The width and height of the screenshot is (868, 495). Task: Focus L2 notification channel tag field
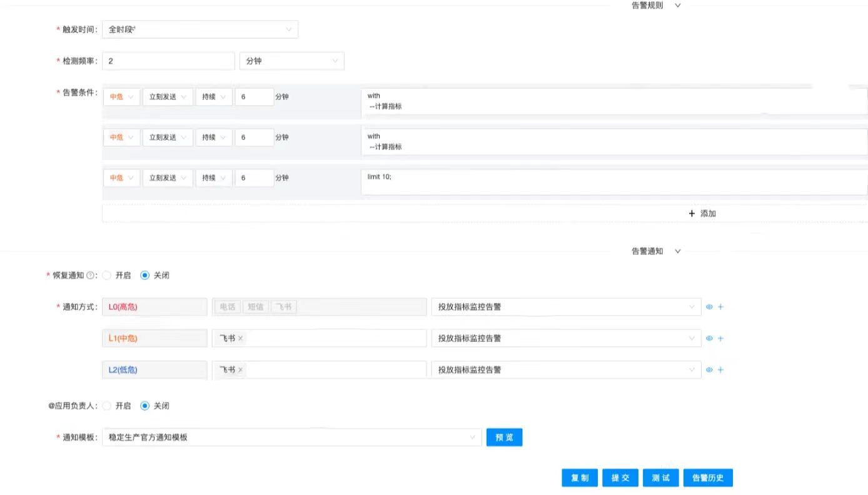pos(319,369)
